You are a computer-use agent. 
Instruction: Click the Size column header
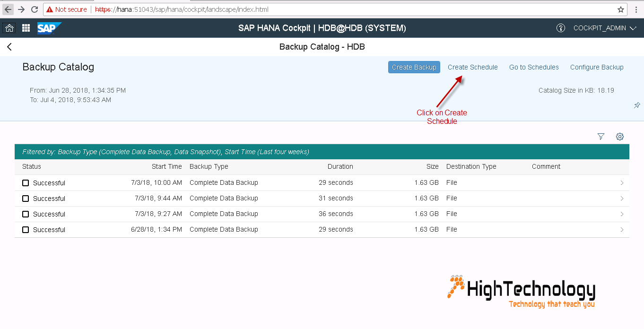[x=433, y=166]
